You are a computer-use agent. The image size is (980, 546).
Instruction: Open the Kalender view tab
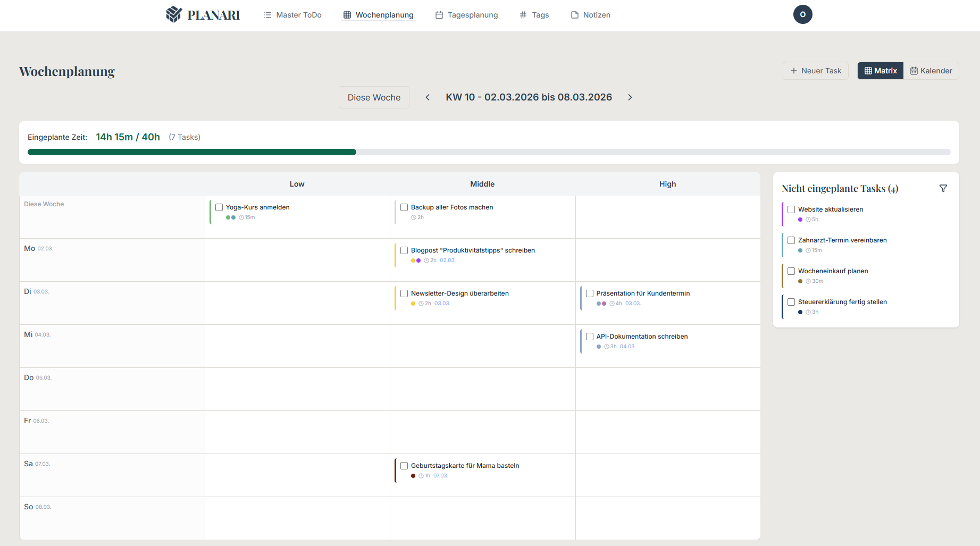[931, 70]
